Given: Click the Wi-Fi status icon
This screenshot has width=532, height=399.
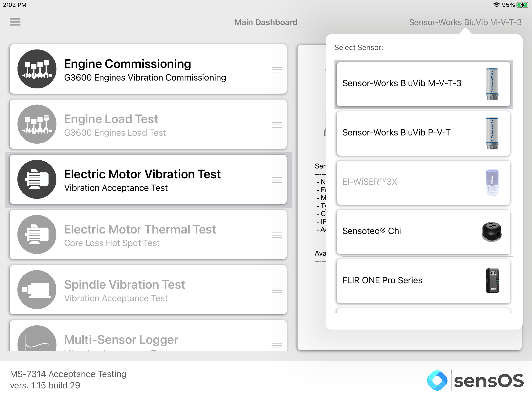Looking at the screenshot, I should (x=496, y=5).
